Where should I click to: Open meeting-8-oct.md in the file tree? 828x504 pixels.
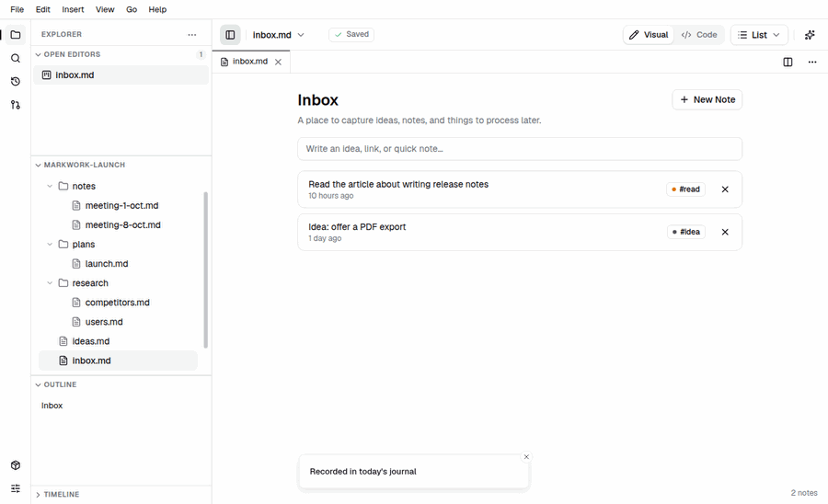(x=122, y=224)
